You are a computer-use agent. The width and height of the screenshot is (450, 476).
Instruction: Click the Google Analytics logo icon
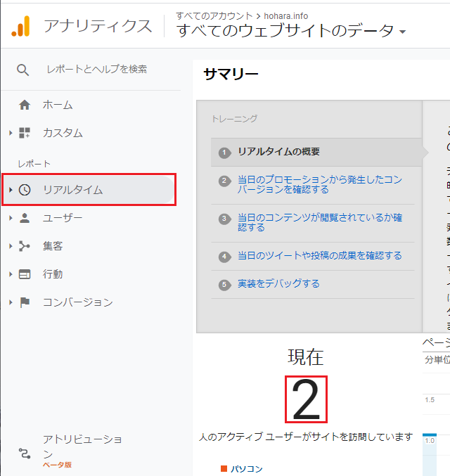click(x=21, y=27)
